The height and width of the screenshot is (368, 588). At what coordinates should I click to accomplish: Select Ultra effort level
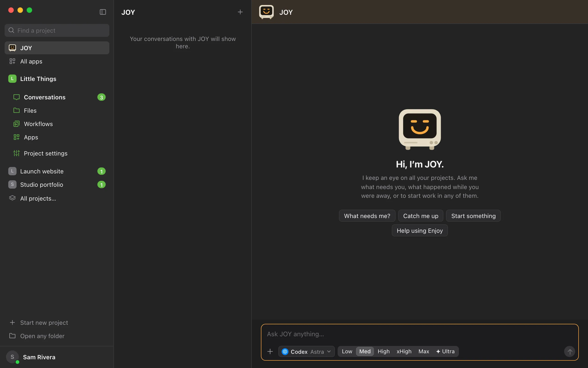[x=445, y=351]
